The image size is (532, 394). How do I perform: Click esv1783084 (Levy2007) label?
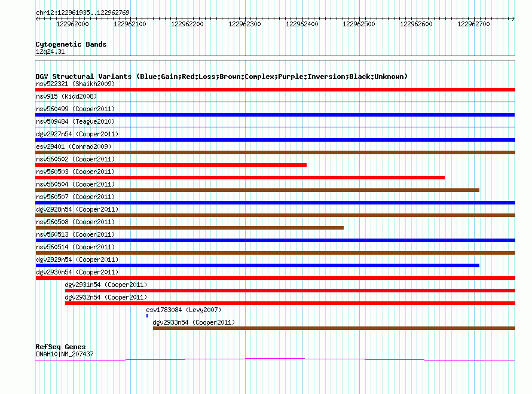coord(184,310)
